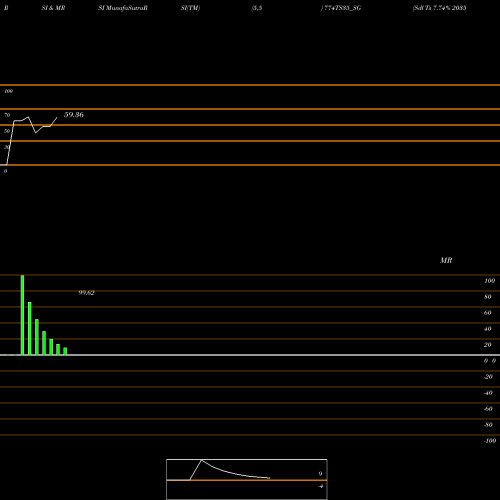The image size is (500, 500).
Task: Click the MR value label 99.62
Action: (x=86, y=293)
